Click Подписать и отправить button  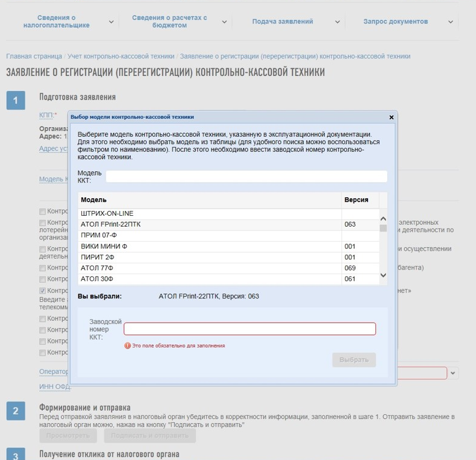[150, 436]
